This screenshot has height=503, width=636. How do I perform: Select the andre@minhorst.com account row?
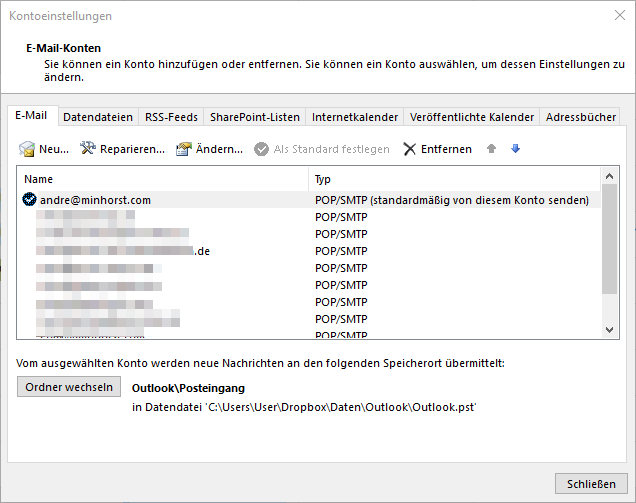(x=308, y=200)
